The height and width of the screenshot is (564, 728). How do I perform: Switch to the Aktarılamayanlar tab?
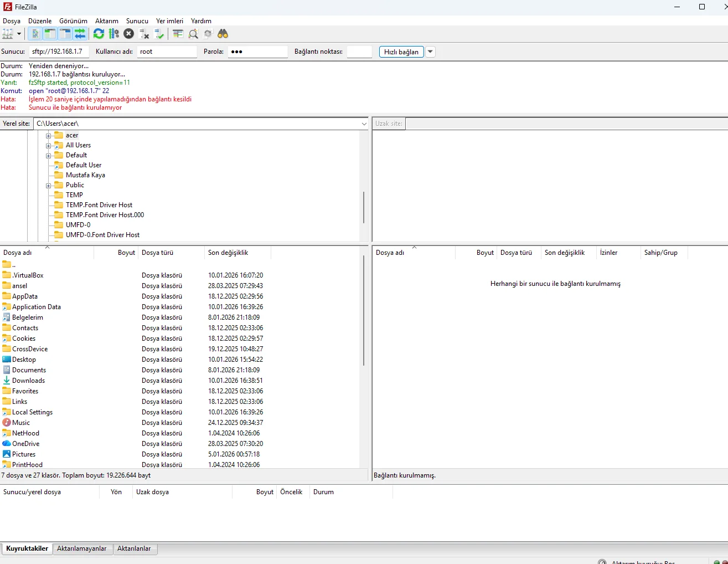click(82, 548)
